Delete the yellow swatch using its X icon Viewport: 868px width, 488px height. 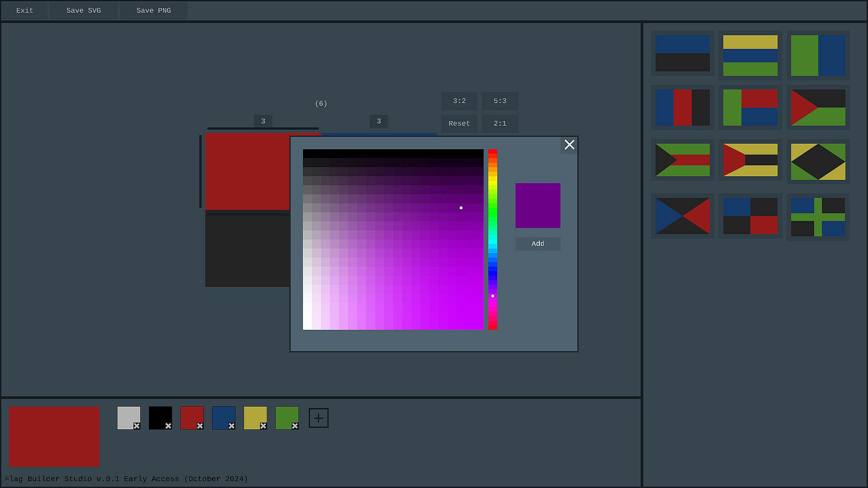click(x=263, y=426)
